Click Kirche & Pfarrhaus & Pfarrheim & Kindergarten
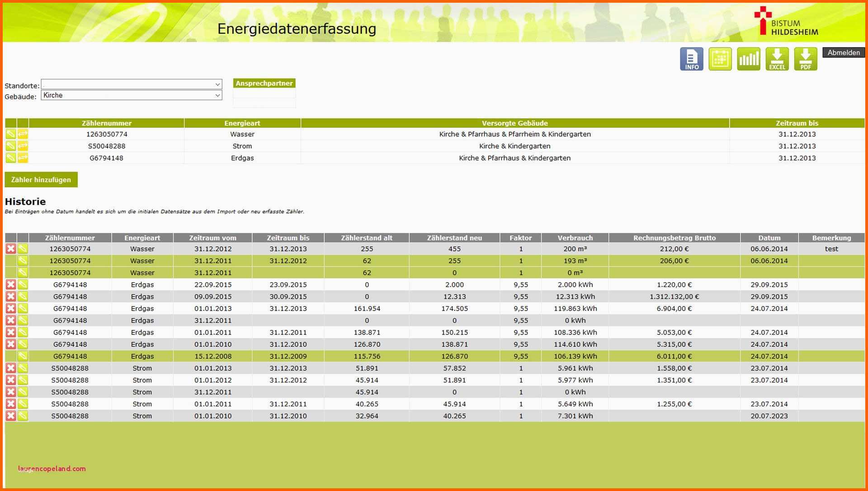This screenshot has height=491, width=868. [x=515, y=134]
